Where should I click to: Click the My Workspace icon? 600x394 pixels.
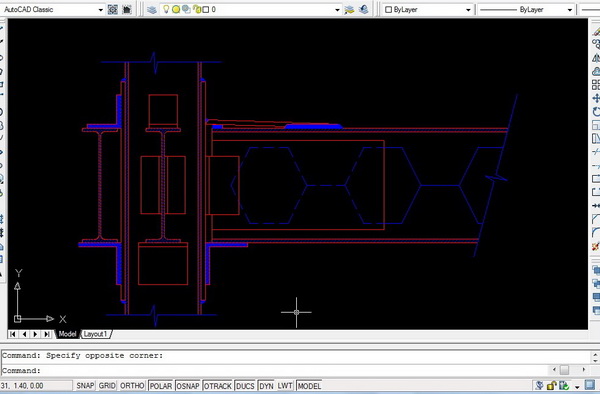click(x=127, y=10)
